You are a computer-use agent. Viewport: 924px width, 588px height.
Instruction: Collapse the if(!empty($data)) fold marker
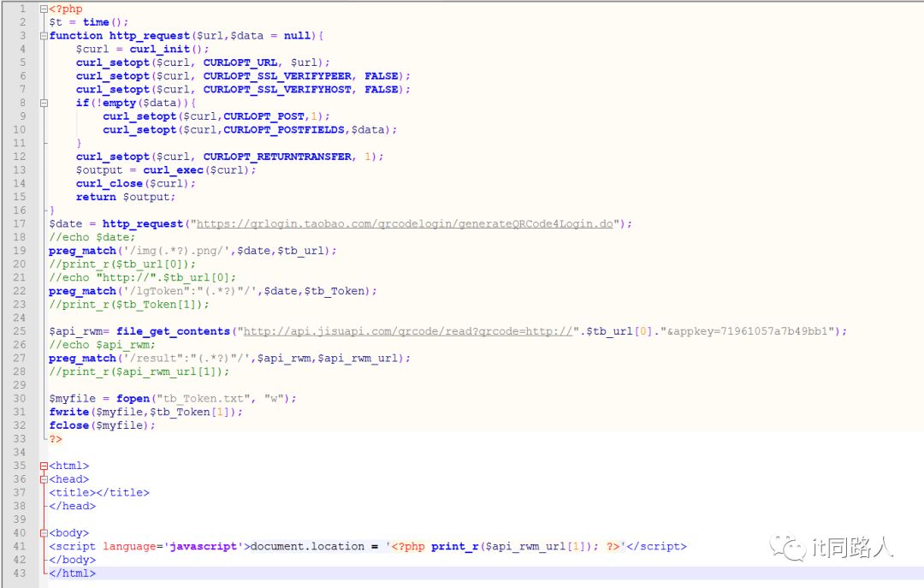pos(44,104)
